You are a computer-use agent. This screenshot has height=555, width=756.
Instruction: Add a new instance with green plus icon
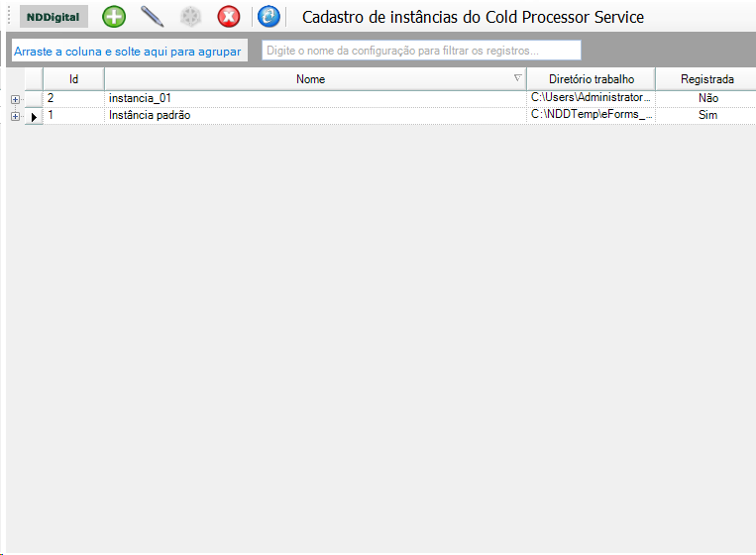coord(114,17)
